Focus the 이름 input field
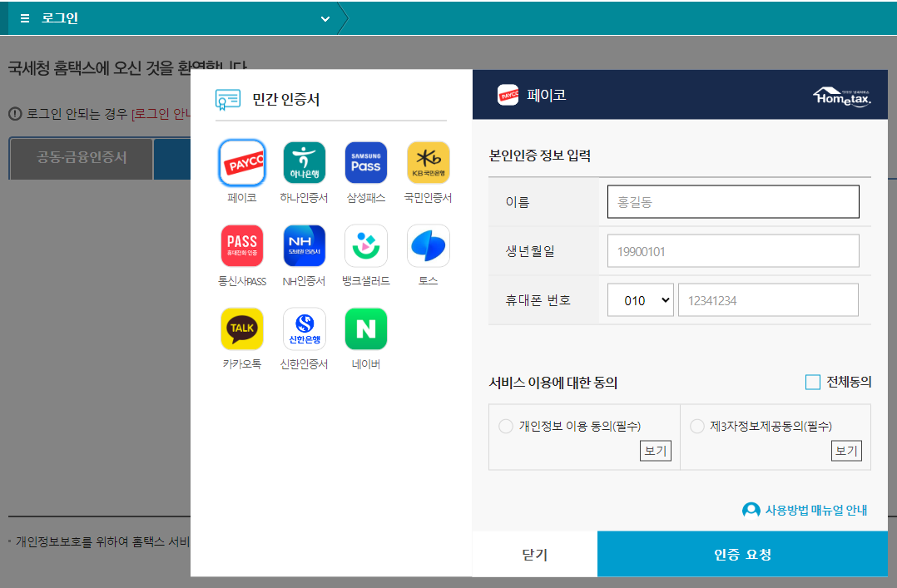897x588 pixels. (x=733, y=201)
